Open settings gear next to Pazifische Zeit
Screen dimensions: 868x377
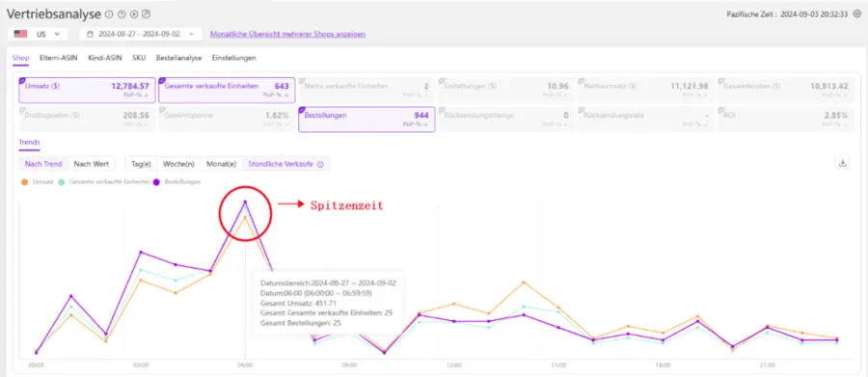[857, 14]
